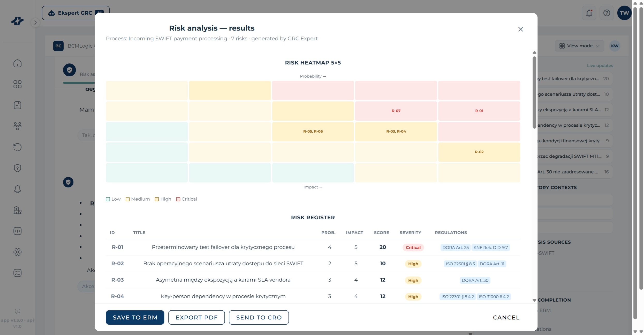Open the help question mark icon

pyautogui.click(x=607, y=13)
